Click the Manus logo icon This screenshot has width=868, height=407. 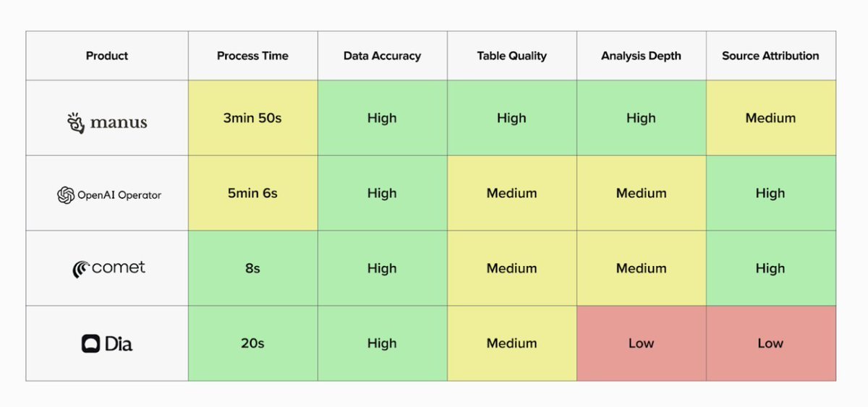pyautogui.click(x=76, y=121)
